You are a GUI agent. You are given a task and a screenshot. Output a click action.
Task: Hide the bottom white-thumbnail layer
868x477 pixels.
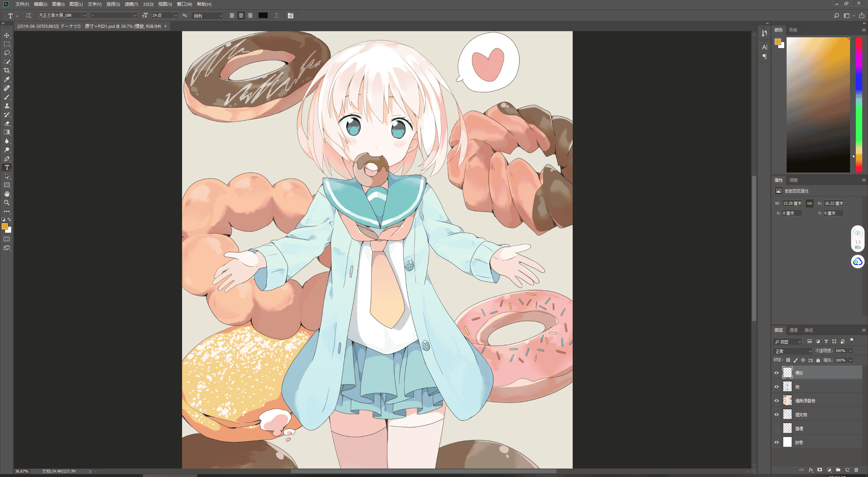coord(776,442)
